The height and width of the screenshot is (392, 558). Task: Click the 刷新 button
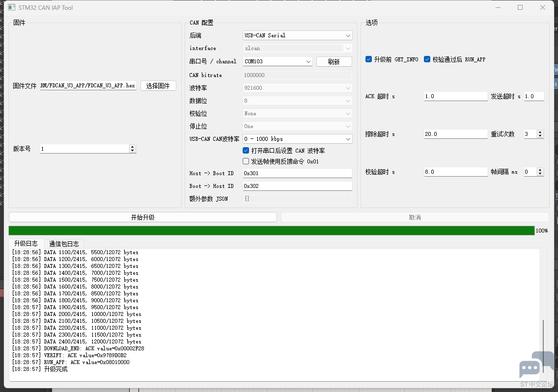pos(334,61)
